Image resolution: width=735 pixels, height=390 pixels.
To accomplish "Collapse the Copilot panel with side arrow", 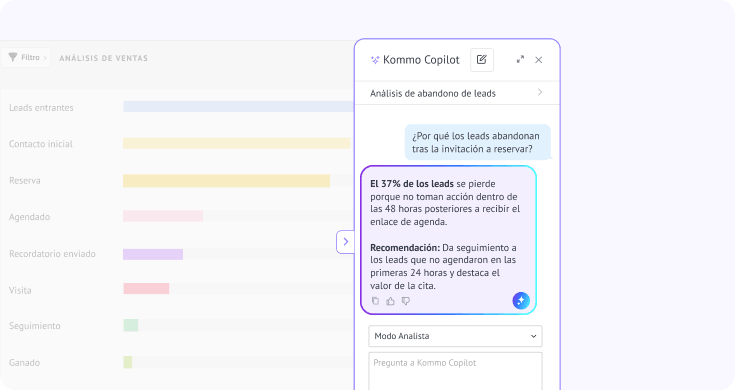I will point(345,242).
